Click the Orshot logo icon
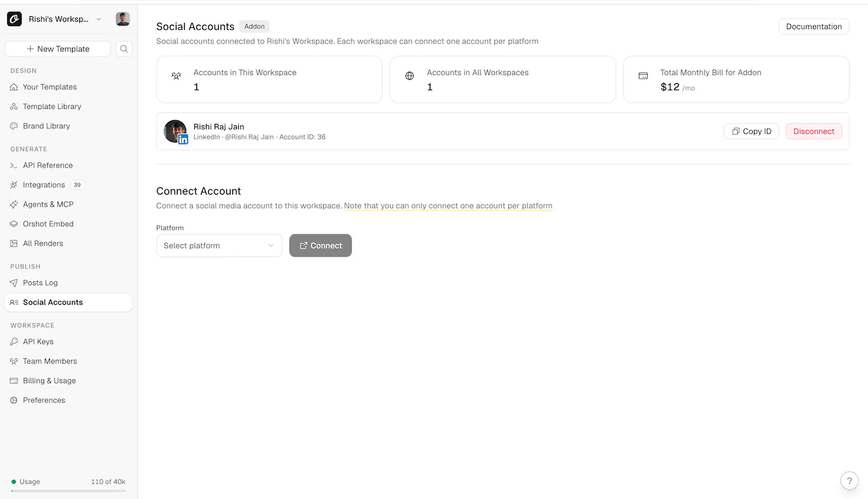This screenshot has height=499, width=868. coord(14,19)
